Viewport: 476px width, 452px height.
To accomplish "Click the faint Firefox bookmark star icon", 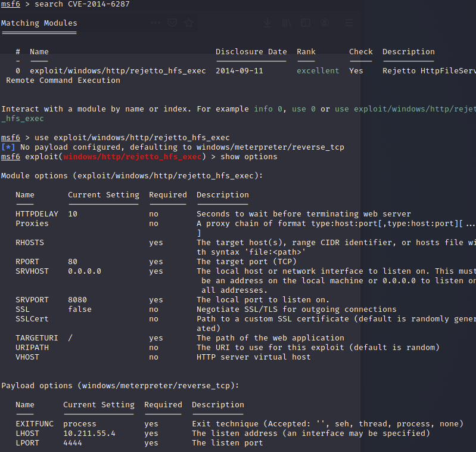I will click(x=189, y=23).
